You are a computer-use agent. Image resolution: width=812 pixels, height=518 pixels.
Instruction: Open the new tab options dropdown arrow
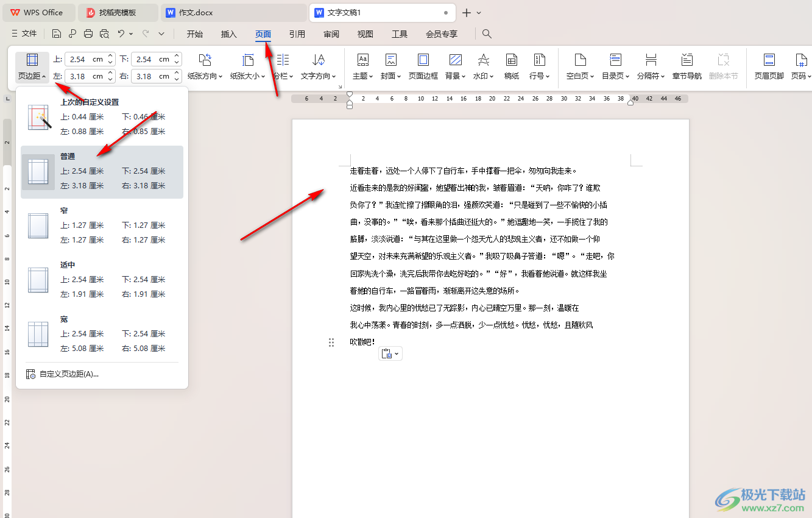(x=479, y=12)
